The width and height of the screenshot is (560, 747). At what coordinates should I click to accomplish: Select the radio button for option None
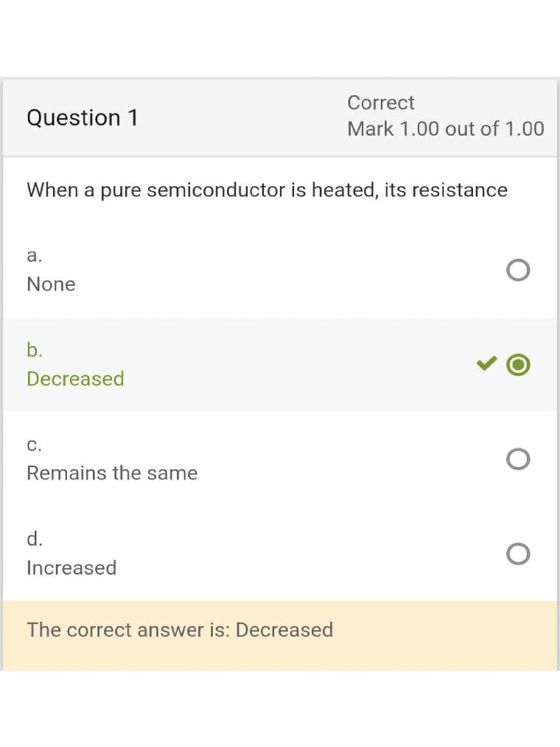tap(518, 271)
